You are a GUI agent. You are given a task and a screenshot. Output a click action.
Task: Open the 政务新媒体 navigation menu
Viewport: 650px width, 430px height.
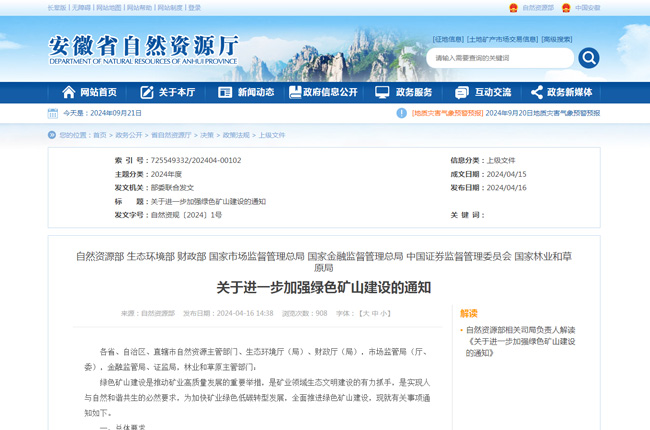pyautogui.click(x=569, y=92)
